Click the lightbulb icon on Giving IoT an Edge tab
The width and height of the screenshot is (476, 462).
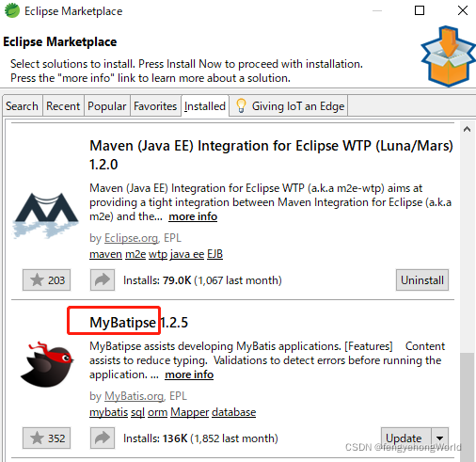[x=241, y=105]
